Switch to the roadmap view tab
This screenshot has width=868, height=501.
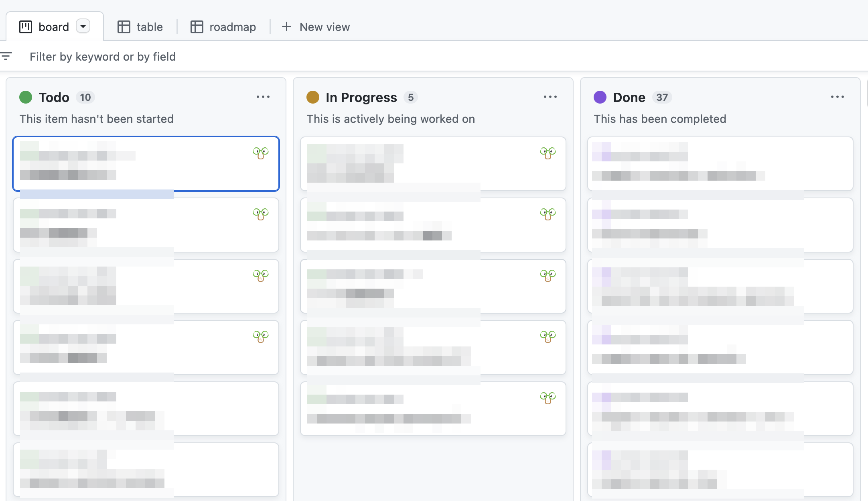[223, 27]
